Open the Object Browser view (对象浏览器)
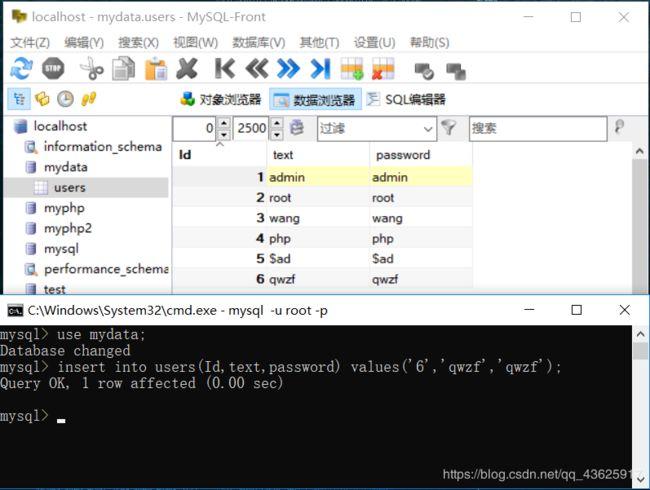 pyautogui.click(x=221, y=99)
